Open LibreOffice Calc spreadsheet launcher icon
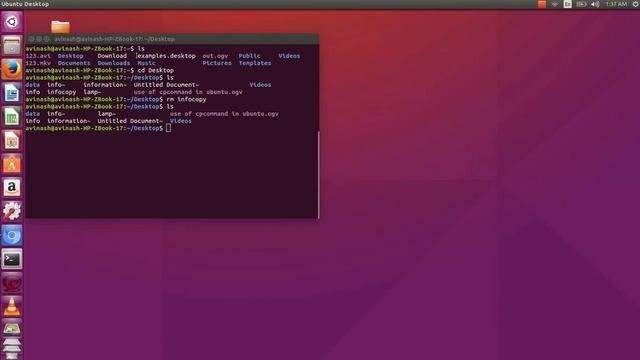Viewport: 640px width, 360px height. (11, 117)
